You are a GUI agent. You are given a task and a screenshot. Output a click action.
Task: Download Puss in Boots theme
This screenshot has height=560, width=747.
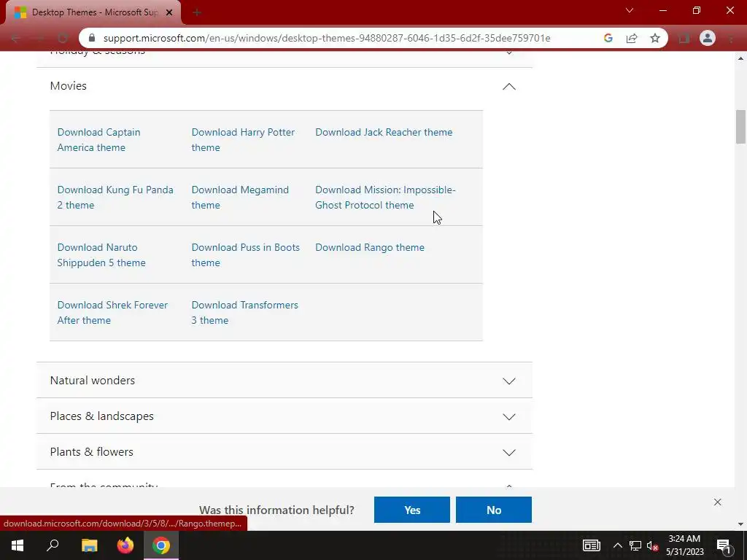pos(245,254)
